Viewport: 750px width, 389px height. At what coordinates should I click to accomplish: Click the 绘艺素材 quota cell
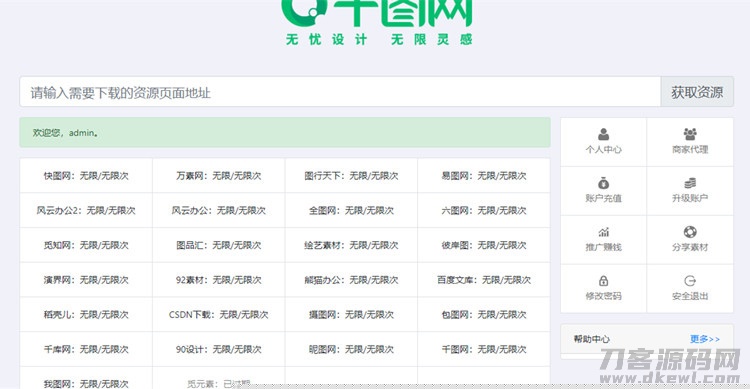click(351, 245)
